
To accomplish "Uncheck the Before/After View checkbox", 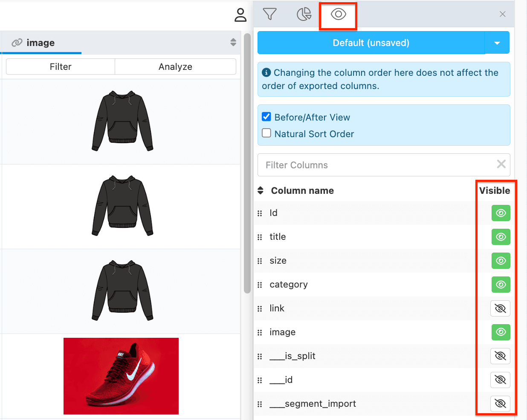I will [266, 117].
